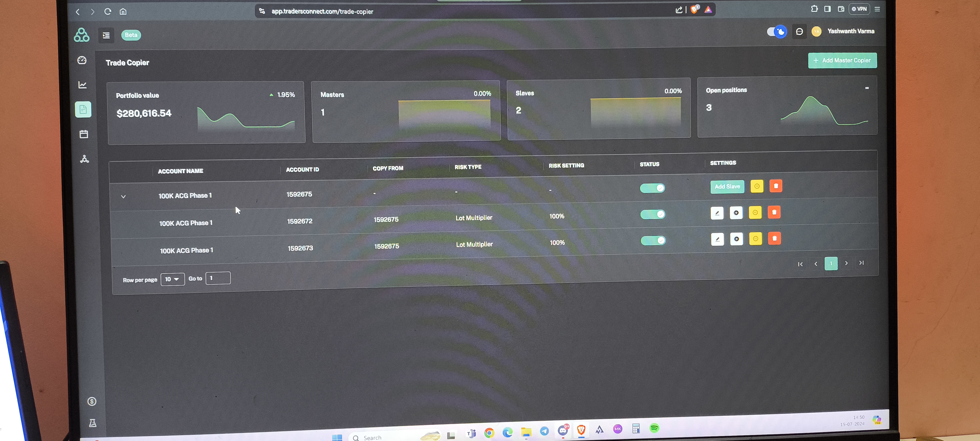
Task: Open the dashboard gauge sidebar icon
Action: click(82, 60)
